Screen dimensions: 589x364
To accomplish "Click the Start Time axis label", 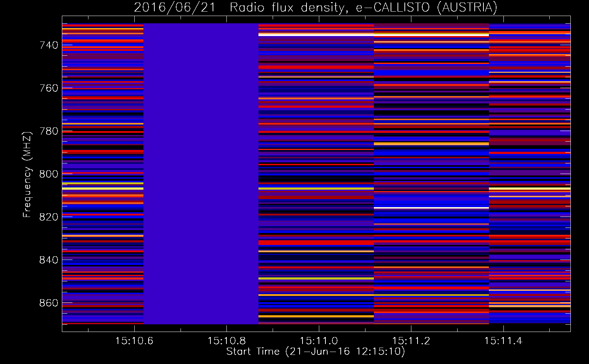I will point(316,352).
